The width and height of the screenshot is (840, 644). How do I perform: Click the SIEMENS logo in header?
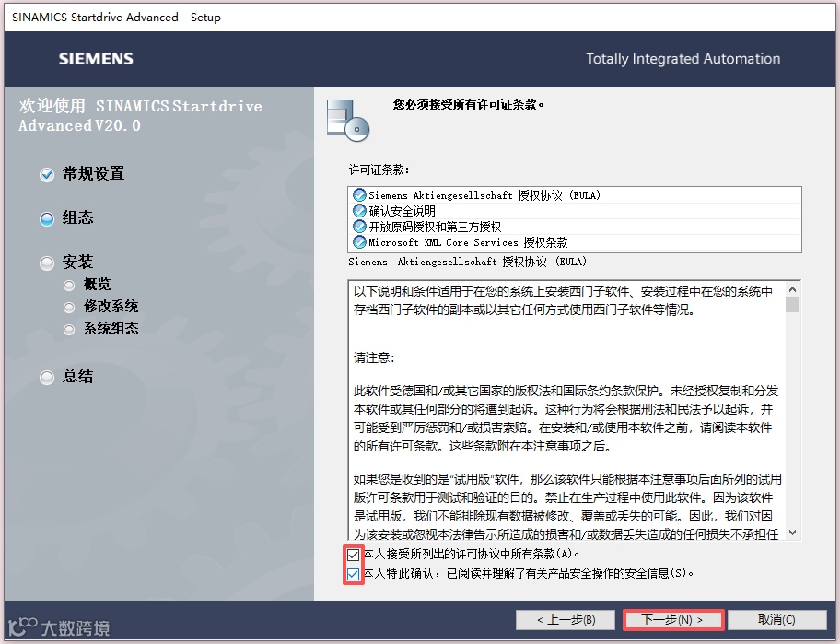pos(96,58)
